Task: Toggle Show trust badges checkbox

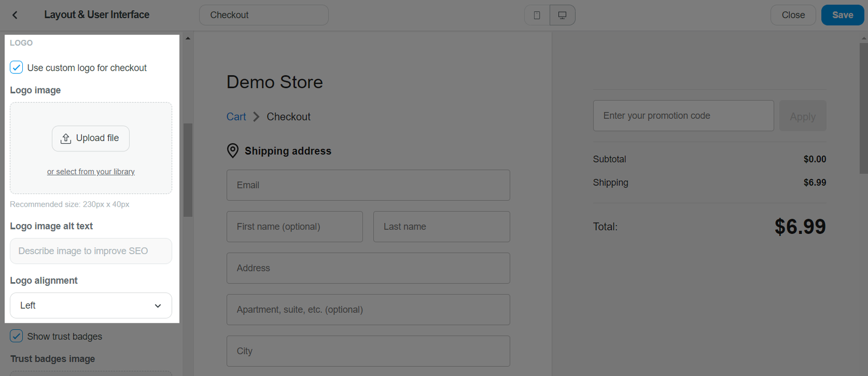Action: coord(16,336)
